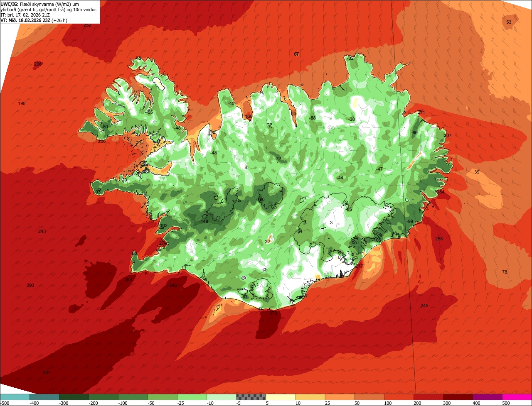532x406 pixels.
Task: Select the '-102' value over western Iceland
Action: (163, 226)
